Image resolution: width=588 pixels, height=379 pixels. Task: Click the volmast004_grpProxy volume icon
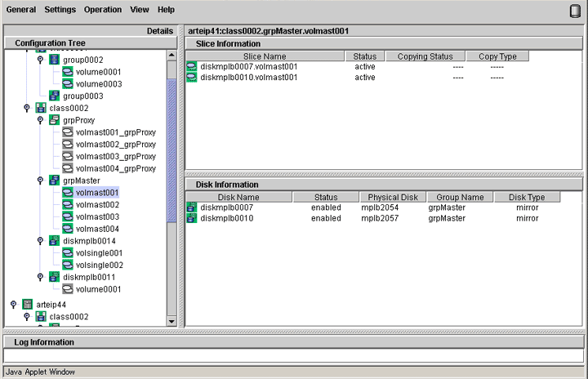point(68,168)
